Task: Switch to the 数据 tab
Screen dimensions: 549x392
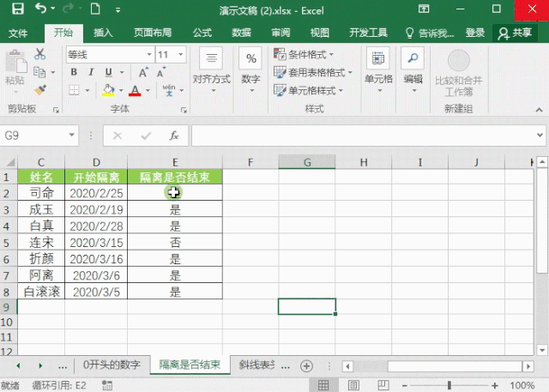Action: pyautogui.click(x=241, y=33)
